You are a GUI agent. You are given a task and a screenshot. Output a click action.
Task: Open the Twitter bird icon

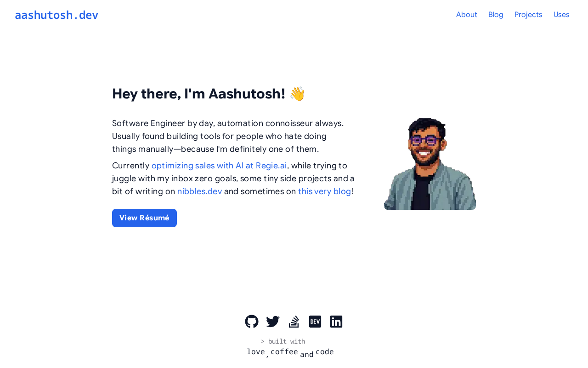pyautogui.click(x=273, y=322)
